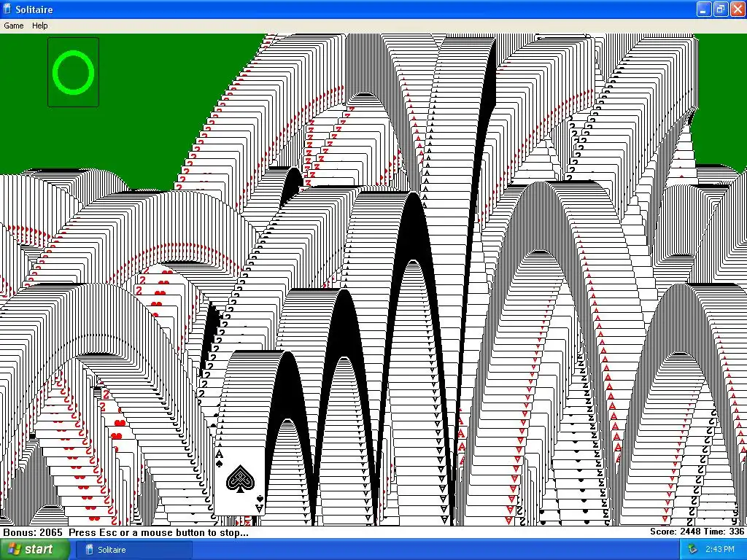747x560 pixels.
Task: Click the Bonus: 2065 status text
Action: click(x=33, y=532)
